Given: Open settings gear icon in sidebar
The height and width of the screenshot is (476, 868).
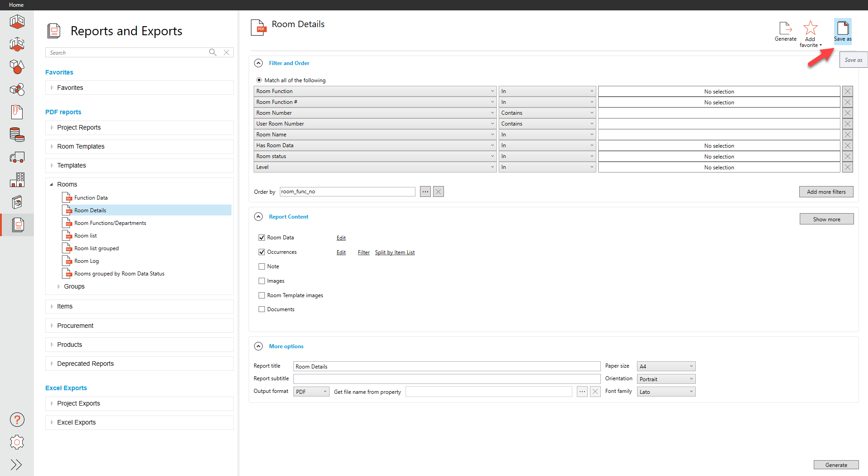Looking at the screenshot, I should [x=17, y=442].
